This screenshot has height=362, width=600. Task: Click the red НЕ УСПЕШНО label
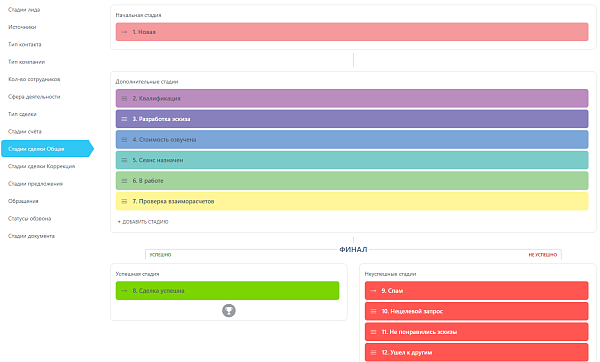click(x=543, y=255)
